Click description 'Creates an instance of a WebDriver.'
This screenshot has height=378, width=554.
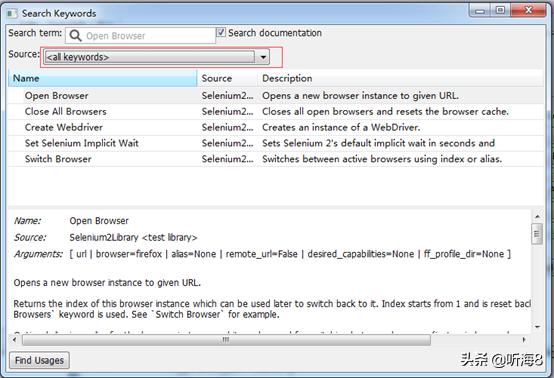pyautogui.click(x=341, y=128)
